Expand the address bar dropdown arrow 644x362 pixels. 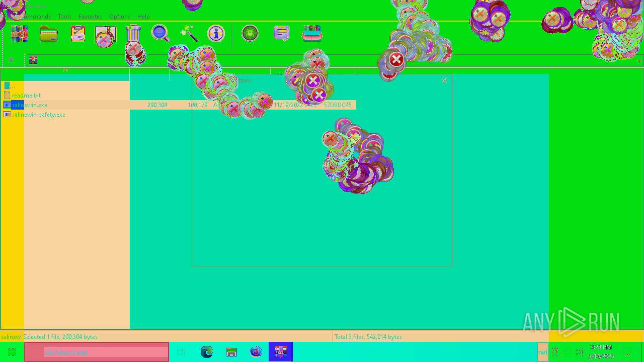click(639, 60)
